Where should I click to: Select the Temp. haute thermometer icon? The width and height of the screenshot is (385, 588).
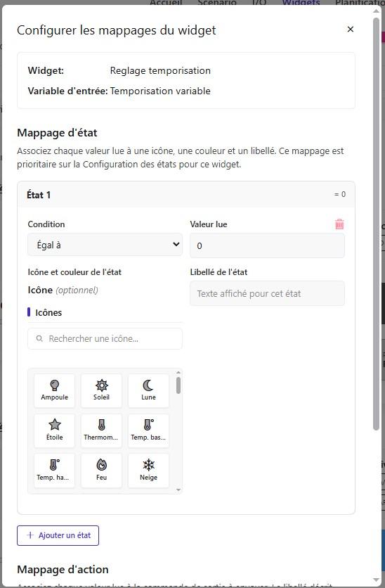pyautogui.click(x=54, y=471)
